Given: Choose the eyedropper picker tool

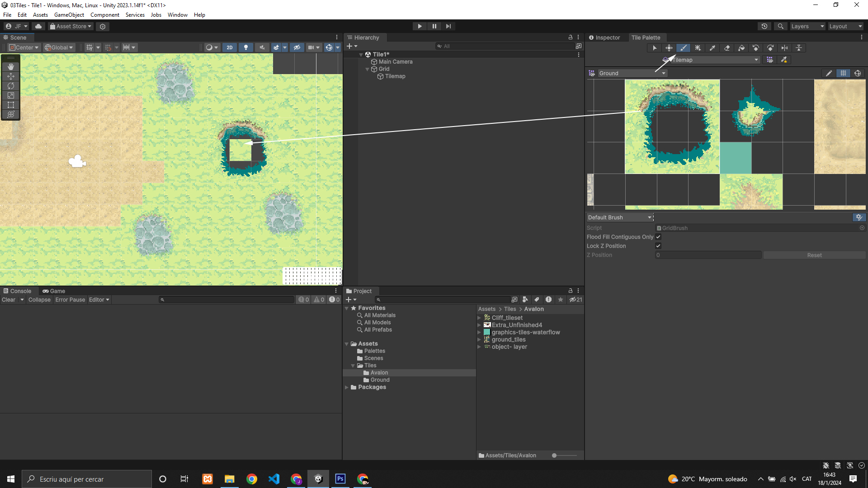Looking at the screenshot, I should pos(712,48).
